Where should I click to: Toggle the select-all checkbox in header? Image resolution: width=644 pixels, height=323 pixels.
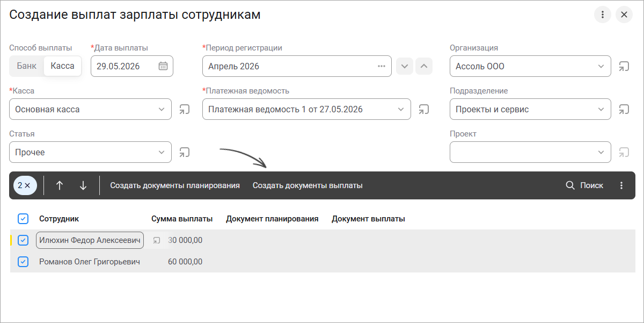click(x=23, y=219)
